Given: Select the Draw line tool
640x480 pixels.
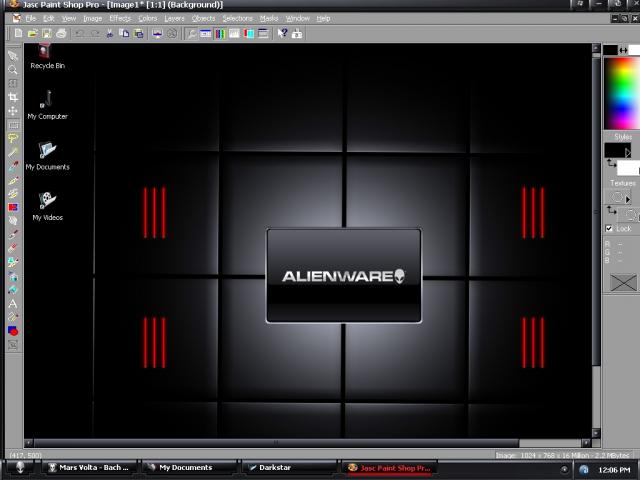Looking at the screenshot, I should pos(13,317).
